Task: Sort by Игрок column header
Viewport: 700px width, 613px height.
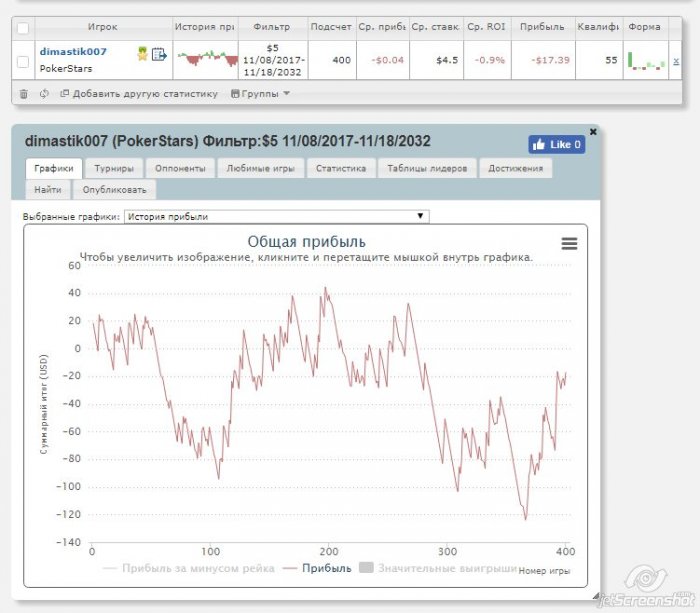Action: pyautogui.click(x=103, y=27)
